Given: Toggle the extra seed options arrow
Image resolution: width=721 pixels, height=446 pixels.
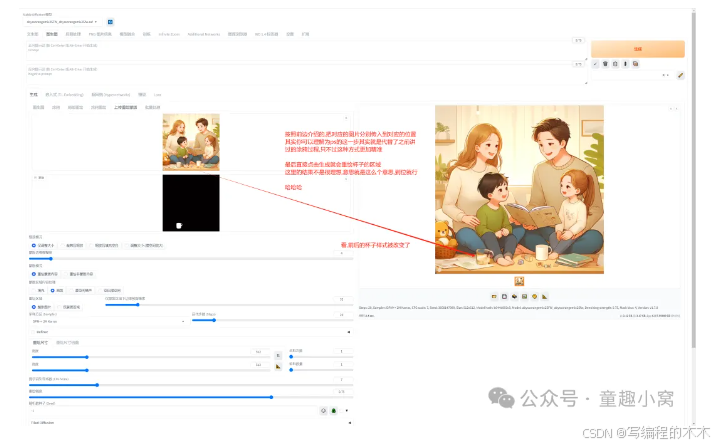Looking at the screenshot, I should [x=346, y=411].
